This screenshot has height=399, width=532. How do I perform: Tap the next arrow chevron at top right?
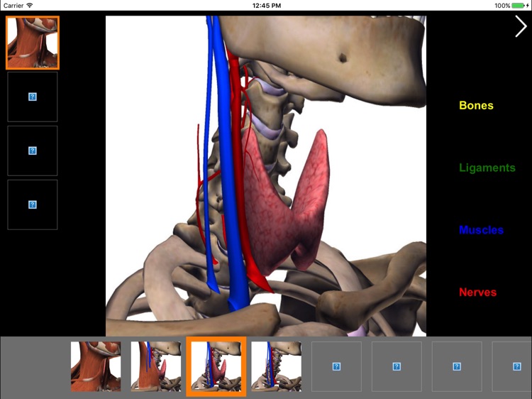pyautogui.click(x=521, y=26)
